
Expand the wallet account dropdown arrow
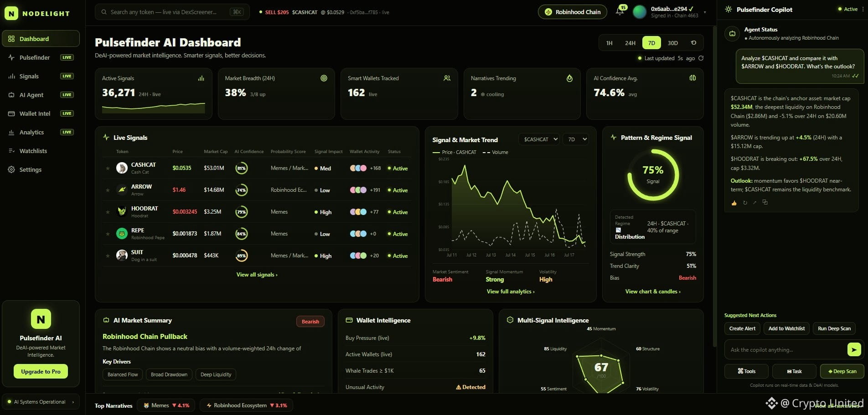[x=705, y=12]
